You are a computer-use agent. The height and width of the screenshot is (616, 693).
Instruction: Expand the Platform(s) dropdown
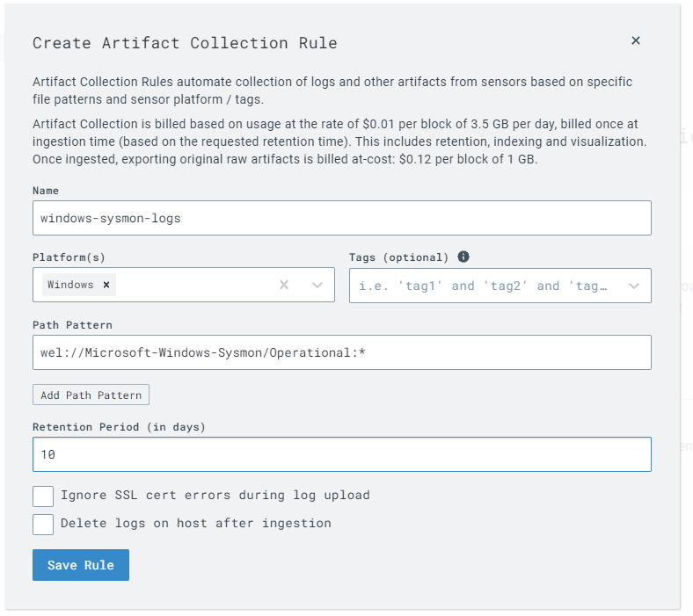(317, 286)
